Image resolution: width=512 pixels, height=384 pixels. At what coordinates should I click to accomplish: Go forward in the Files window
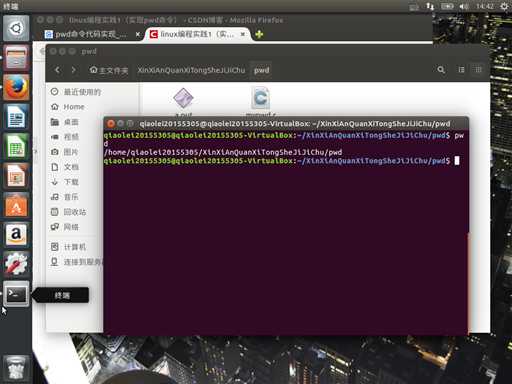[73, 70]
